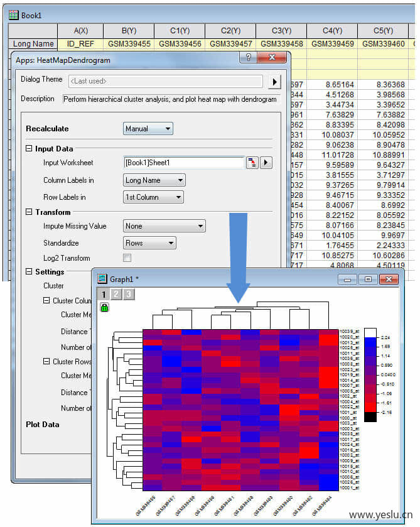Click the help question mark button
The height and width of the screenshot is (527, 420).
pos(249,57)
